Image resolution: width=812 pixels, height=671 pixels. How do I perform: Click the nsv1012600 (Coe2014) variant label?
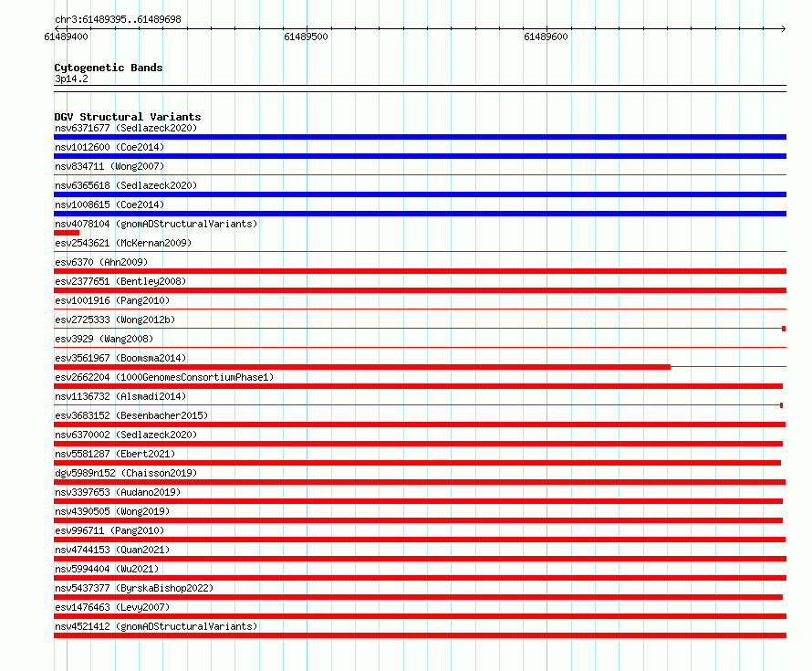tap(109, 147)
